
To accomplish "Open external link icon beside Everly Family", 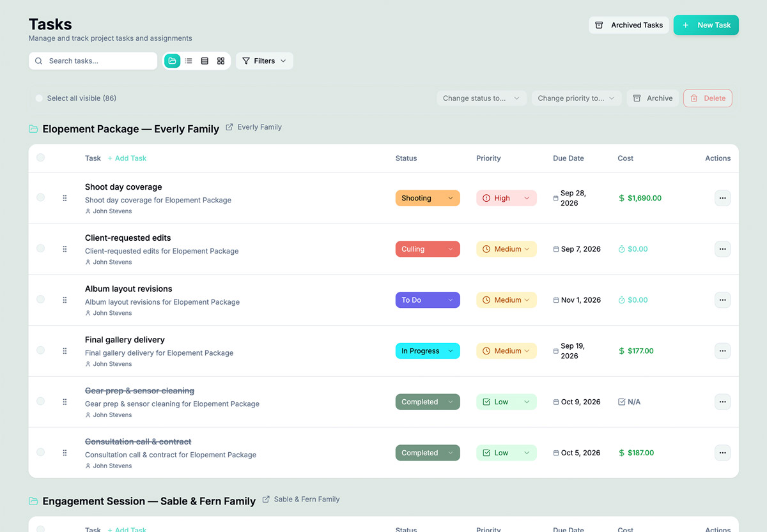I will tap(229, 128).
